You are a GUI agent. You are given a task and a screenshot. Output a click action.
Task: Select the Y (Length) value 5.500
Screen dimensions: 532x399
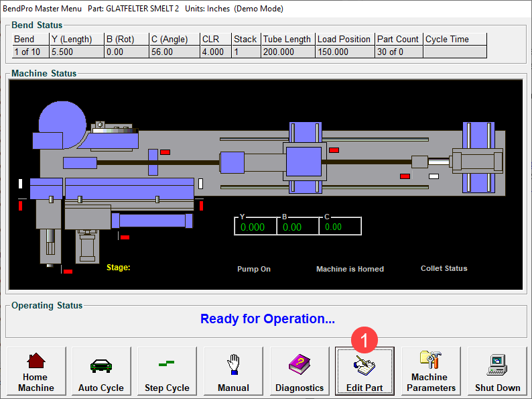(76, 52)
